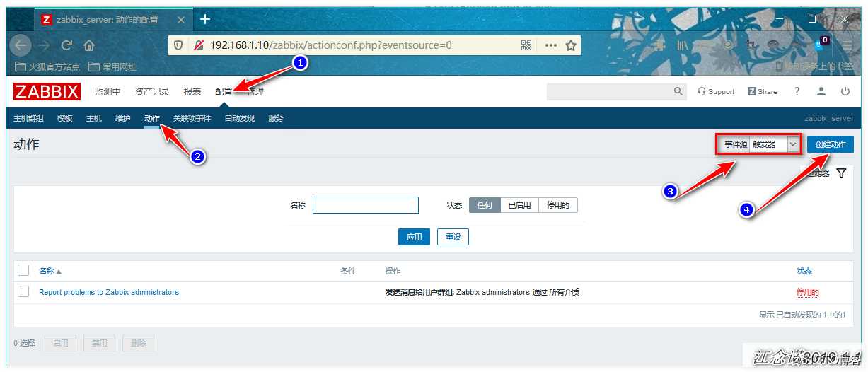This screenshot has width=868, height=372.
Task: Open the 资产记录 top menu
Action: click(152, 92)
